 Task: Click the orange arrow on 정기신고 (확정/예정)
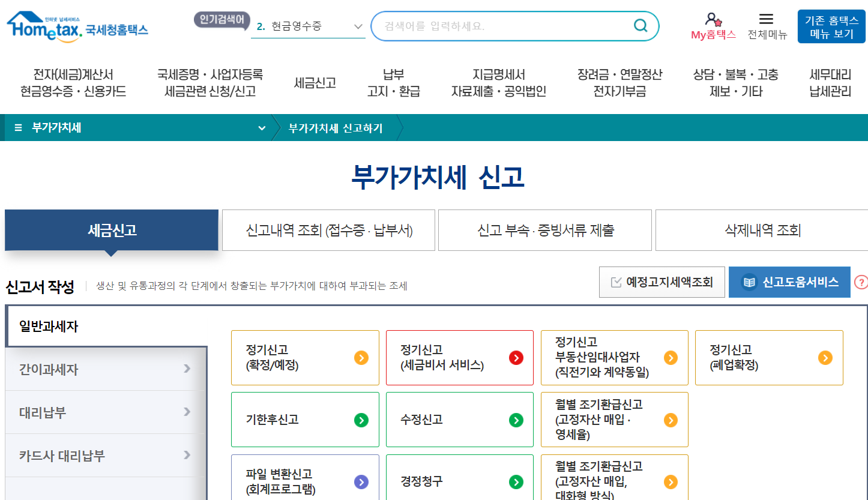click(361, 357)
